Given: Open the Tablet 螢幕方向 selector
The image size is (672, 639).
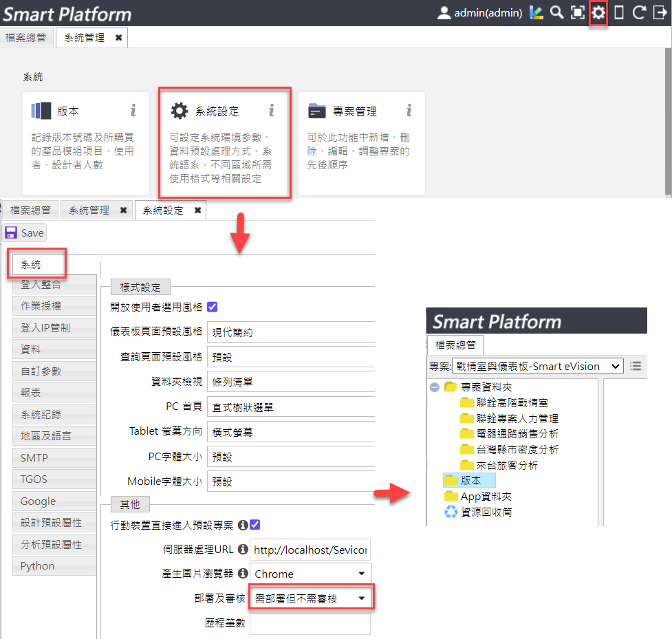Looking at the screenshot, I should [x=290, y=432].
